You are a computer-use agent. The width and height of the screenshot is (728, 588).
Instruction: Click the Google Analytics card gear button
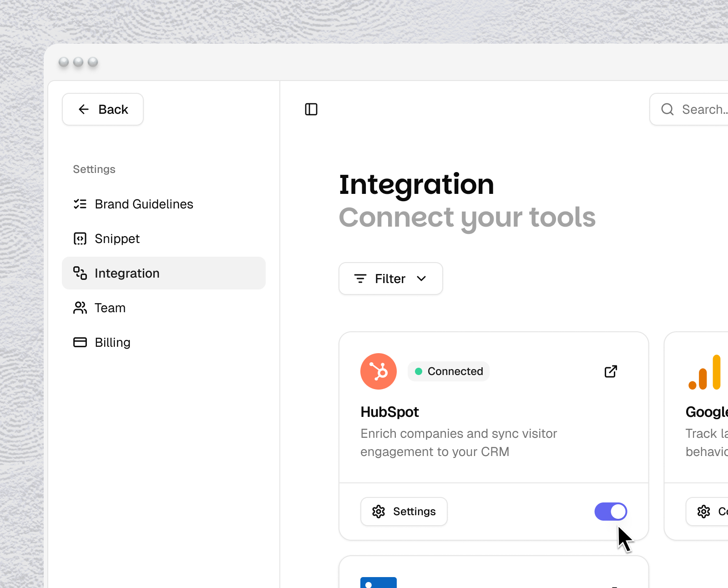click(707, 512)
